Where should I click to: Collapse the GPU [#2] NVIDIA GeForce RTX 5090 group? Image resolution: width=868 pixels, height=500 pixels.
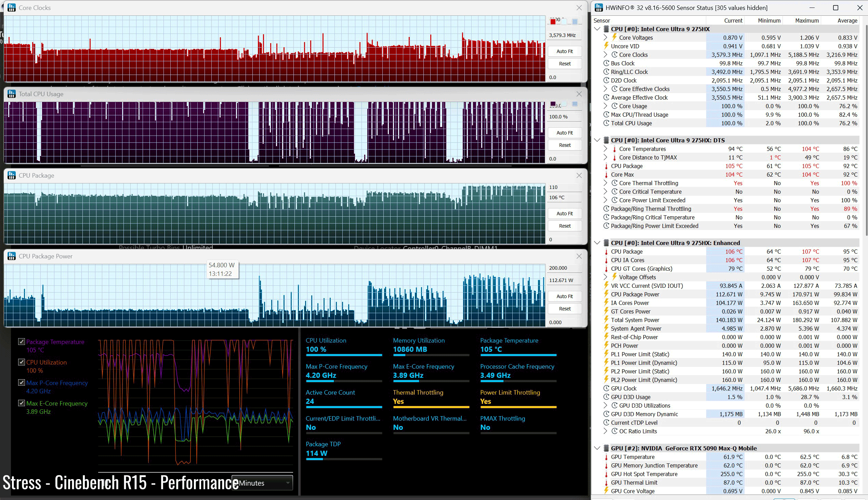click(x=597, y=448)
